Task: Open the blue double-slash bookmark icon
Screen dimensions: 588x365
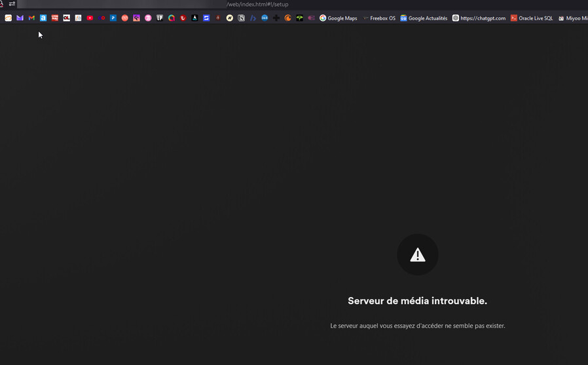Action: click(x=253, y=18)
